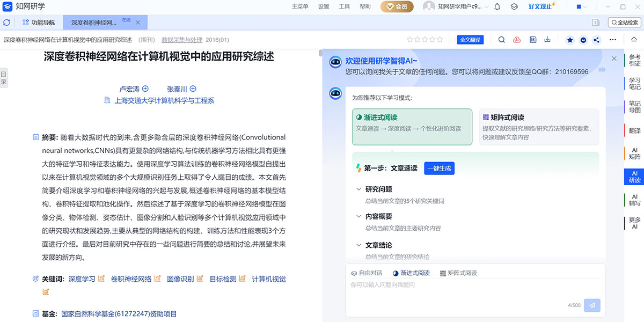Image resolution: width=644 pixels, height=322 pixels.
Task: Click the download icon in document toolbar
Action: tap(547, 40)
